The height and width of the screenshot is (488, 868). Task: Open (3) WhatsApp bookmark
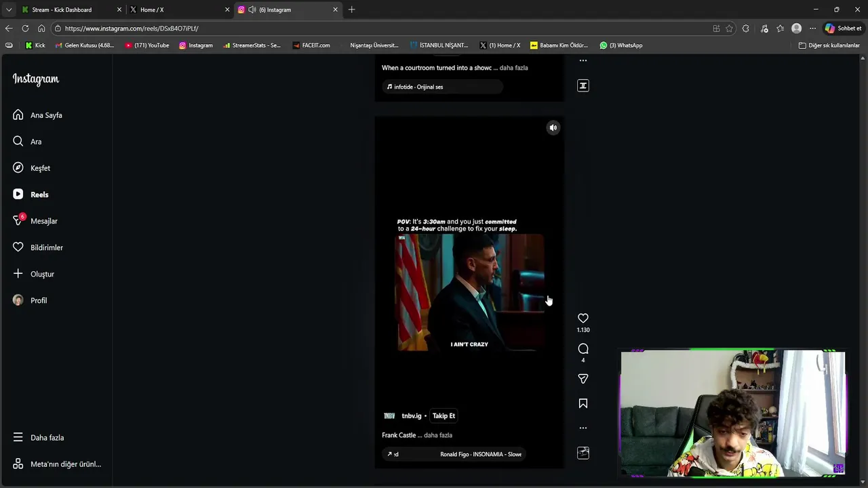pyautogui.click(x=621, y=45)
